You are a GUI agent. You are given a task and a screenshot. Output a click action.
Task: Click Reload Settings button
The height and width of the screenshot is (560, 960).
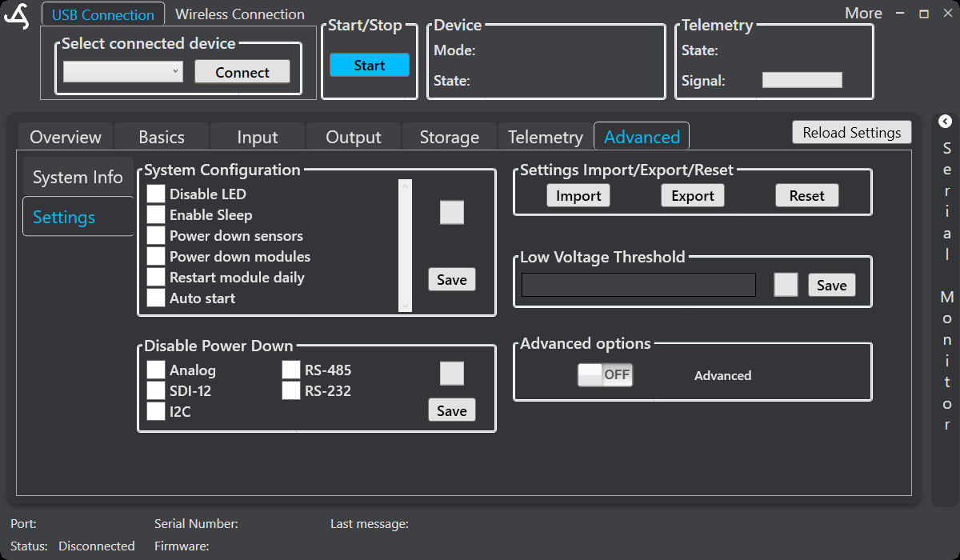[x=852, y=133]
